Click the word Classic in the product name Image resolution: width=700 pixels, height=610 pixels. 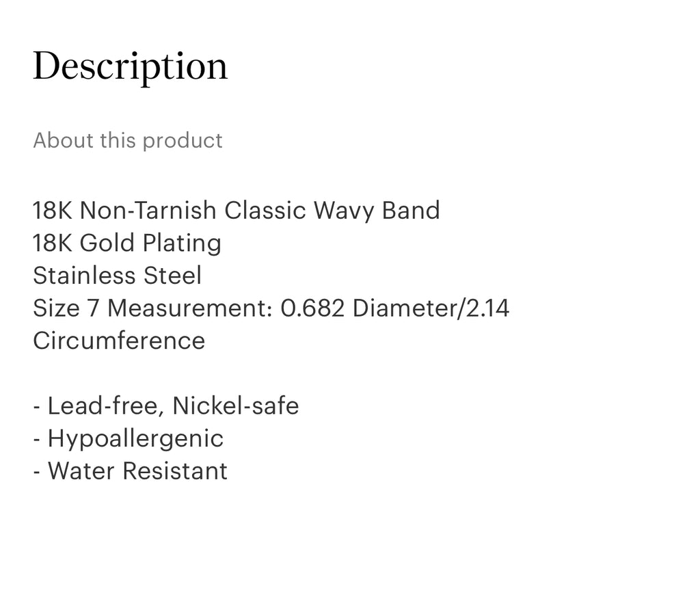265,210
